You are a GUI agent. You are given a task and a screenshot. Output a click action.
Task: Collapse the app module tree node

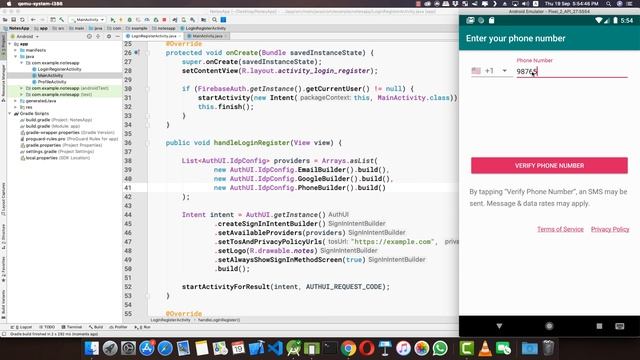point(10,44)
